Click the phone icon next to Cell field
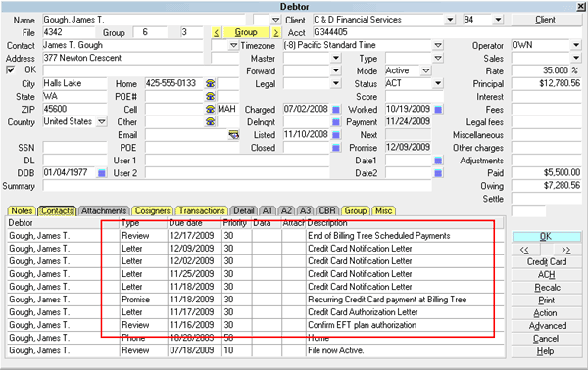 click(x=211, y=109)
